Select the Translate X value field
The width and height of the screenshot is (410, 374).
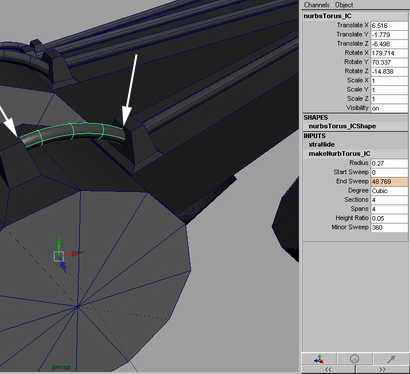(389, 25)
